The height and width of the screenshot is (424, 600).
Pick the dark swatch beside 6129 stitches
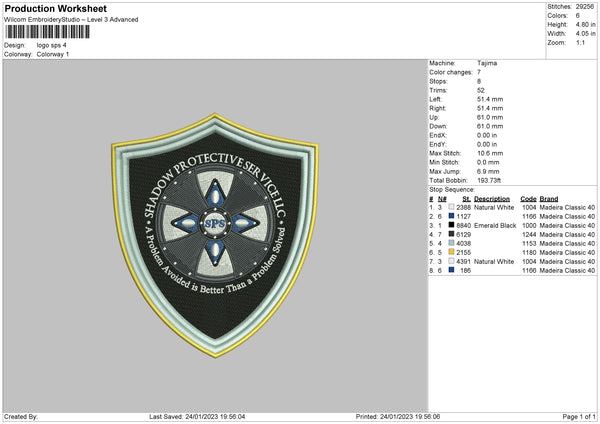point(452,234)
